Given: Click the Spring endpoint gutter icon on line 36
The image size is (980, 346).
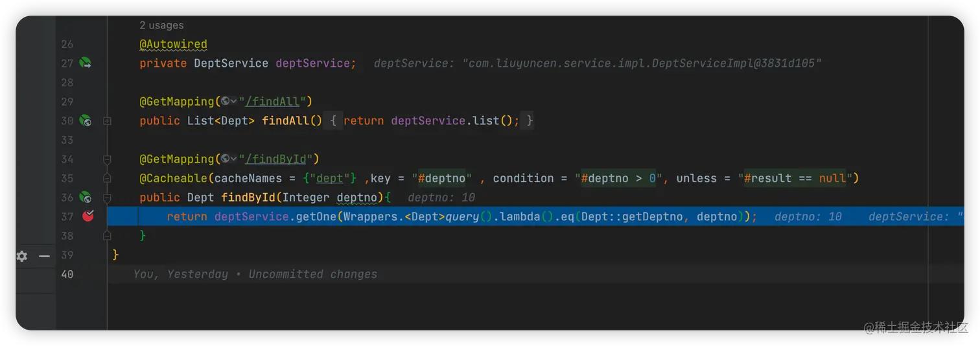Looking at the screenshot, I should (85, 197).
